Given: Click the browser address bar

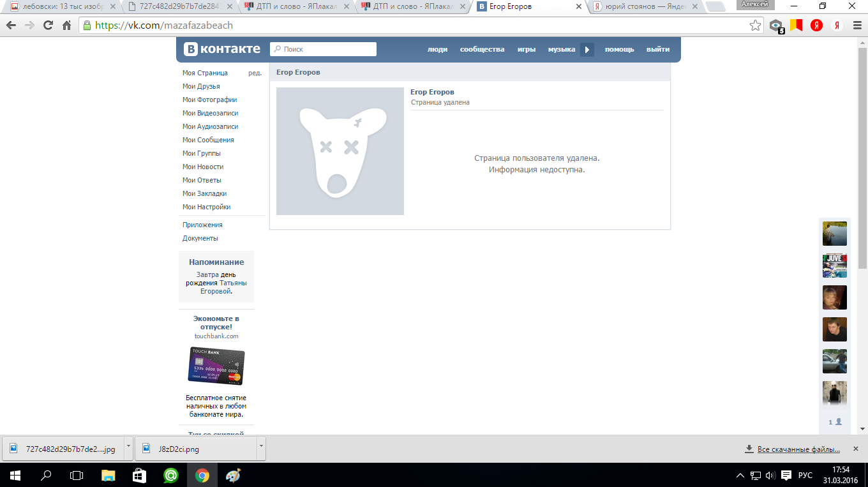Looking at the screenshot, I should [x=421, y=26].
